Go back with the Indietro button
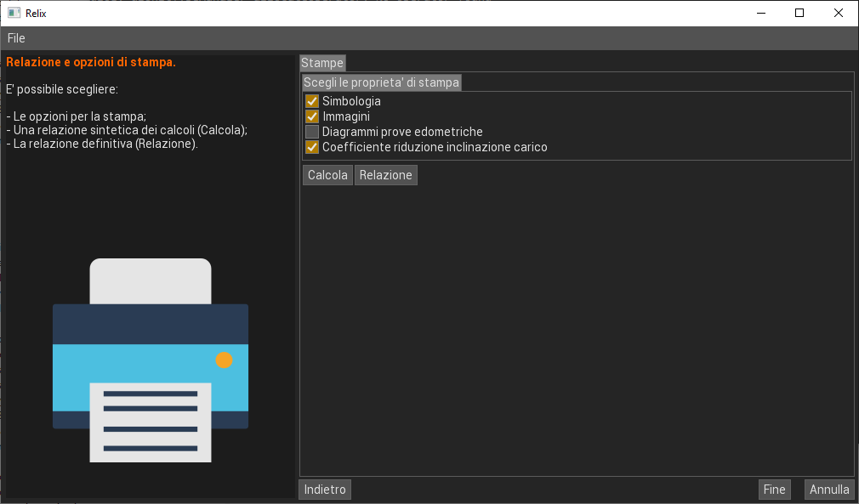This screenshot has height=504, width=859. (325, 490)
